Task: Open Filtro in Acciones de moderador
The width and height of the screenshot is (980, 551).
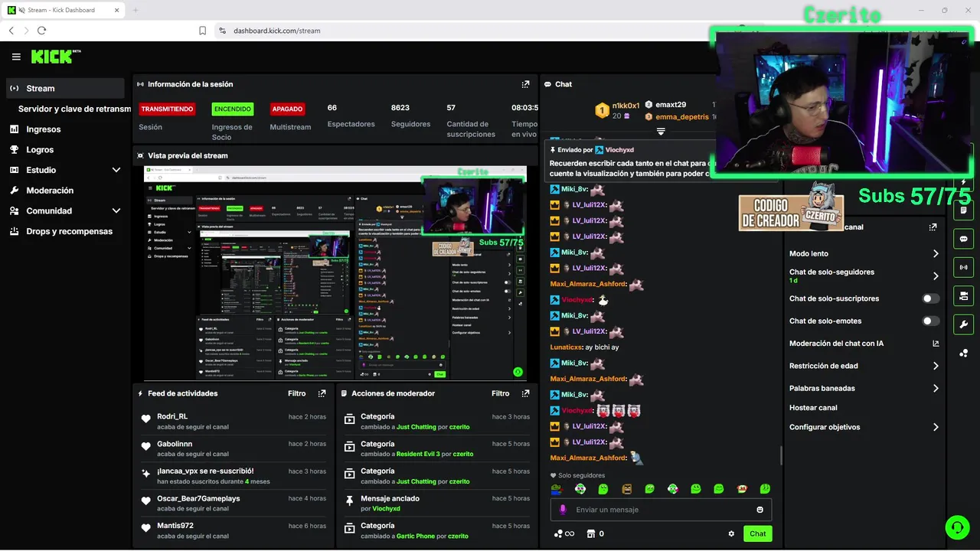Action: coord(501,393)
